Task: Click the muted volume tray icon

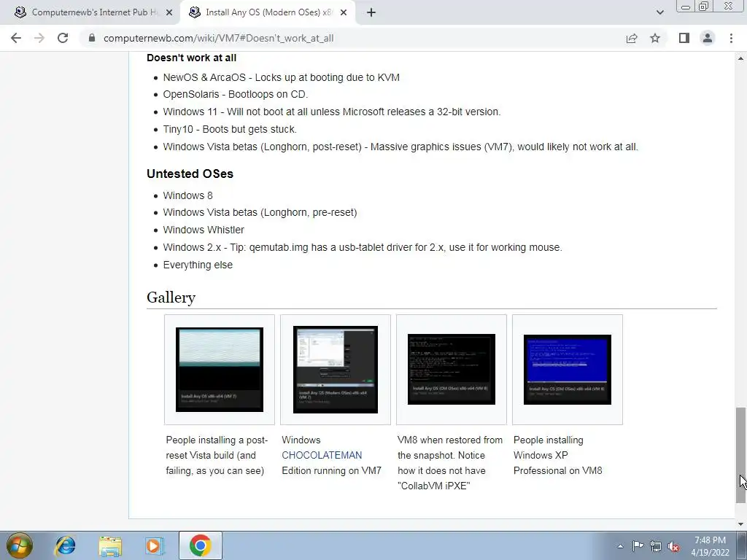Action: pos(673,547)
